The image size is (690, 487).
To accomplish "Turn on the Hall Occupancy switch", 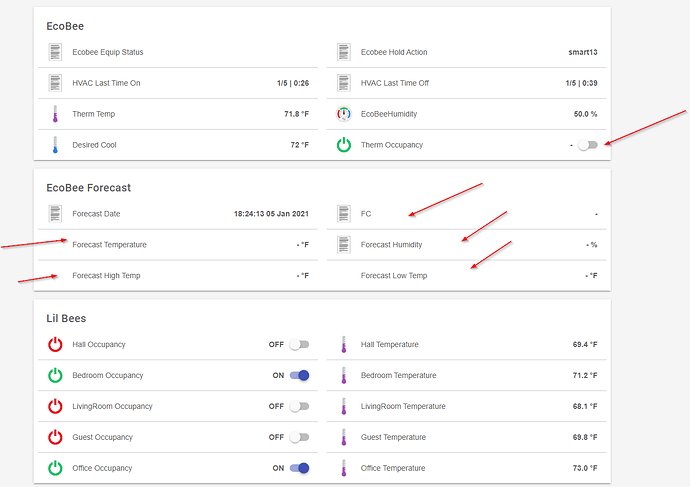I will click(299, 344).
